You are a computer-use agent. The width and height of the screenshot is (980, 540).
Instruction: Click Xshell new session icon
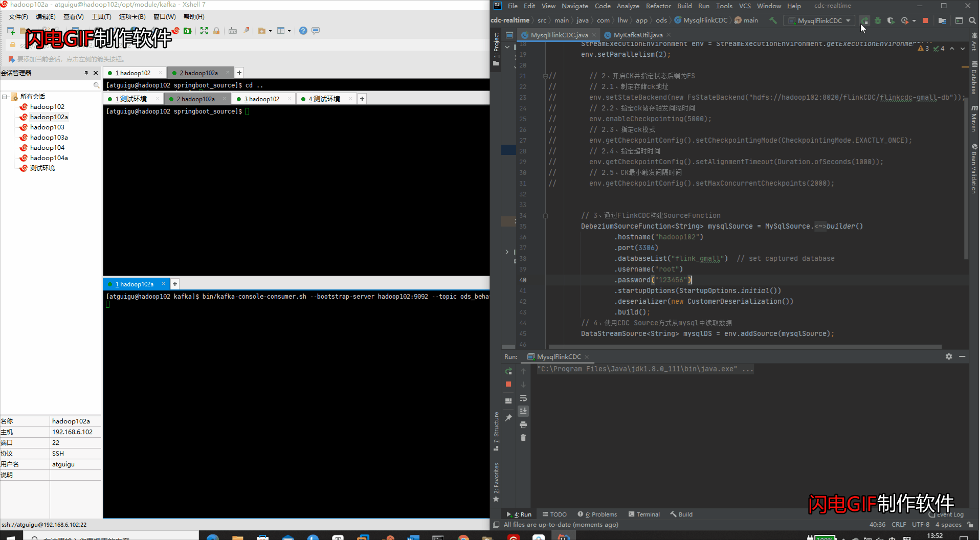pos(11,31)
